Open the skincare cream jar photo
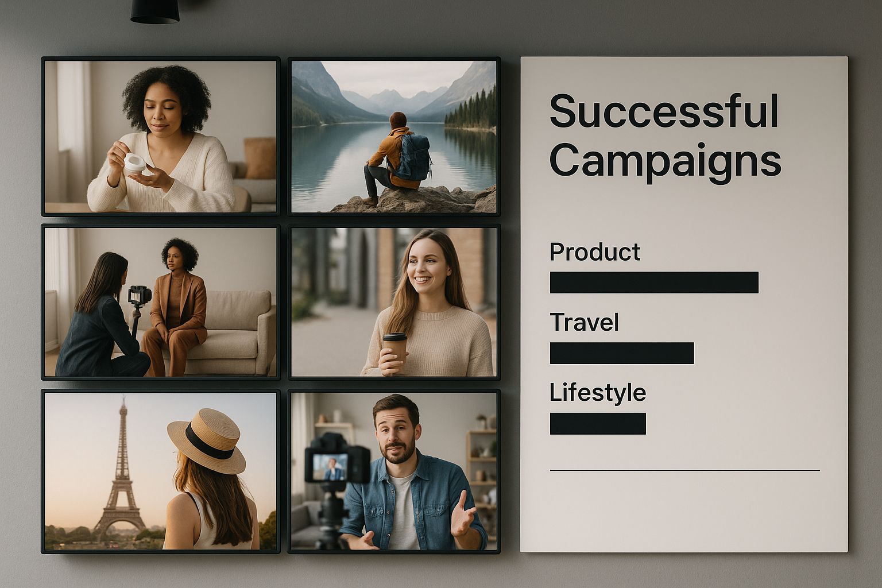882x588 pixels. 160,137
